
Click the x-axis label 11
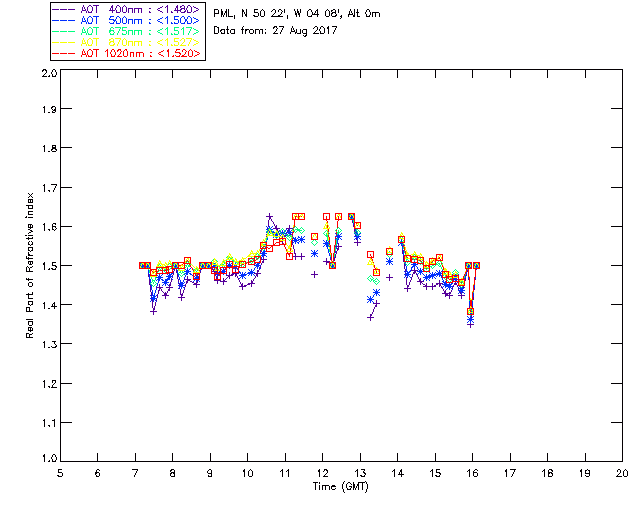(x=285, y=473)
